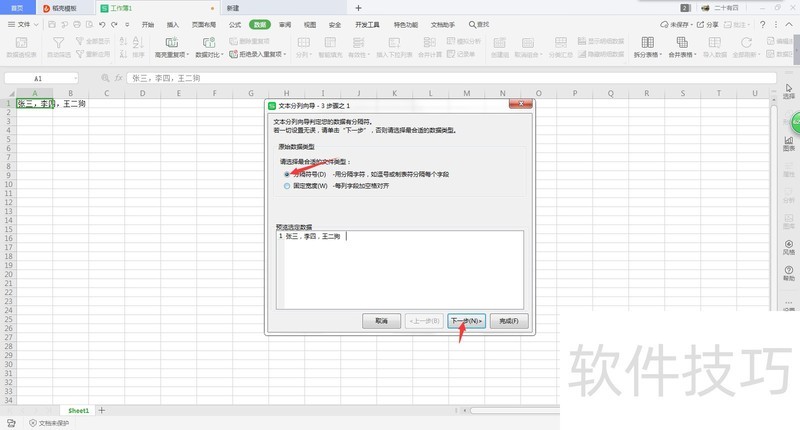Screen dimensions: 800x430
Task: Click the 完成(F) button in wizard
Action: click(509, 321)
